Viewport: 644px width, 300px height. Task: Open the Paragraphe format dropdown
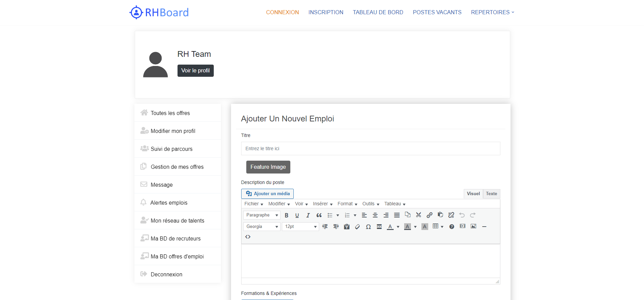pyautogui.click(x=262, y=215)
